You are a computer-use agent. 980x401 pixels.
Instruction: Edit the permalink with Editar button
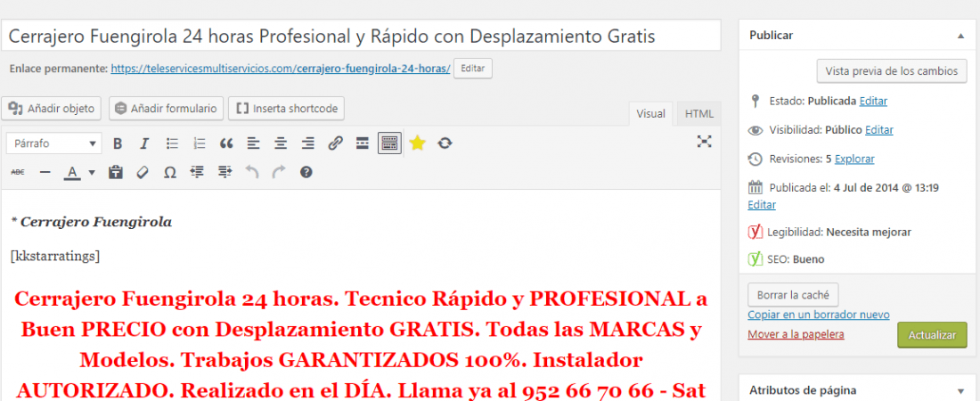click(x=472, y=69)
